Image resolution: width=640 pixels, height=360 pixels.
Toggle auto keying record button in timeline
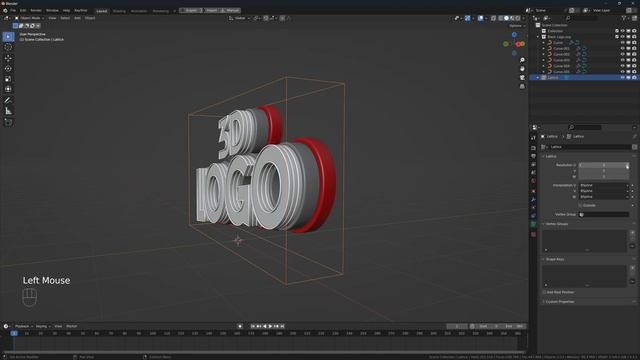[x=240, y=326]
